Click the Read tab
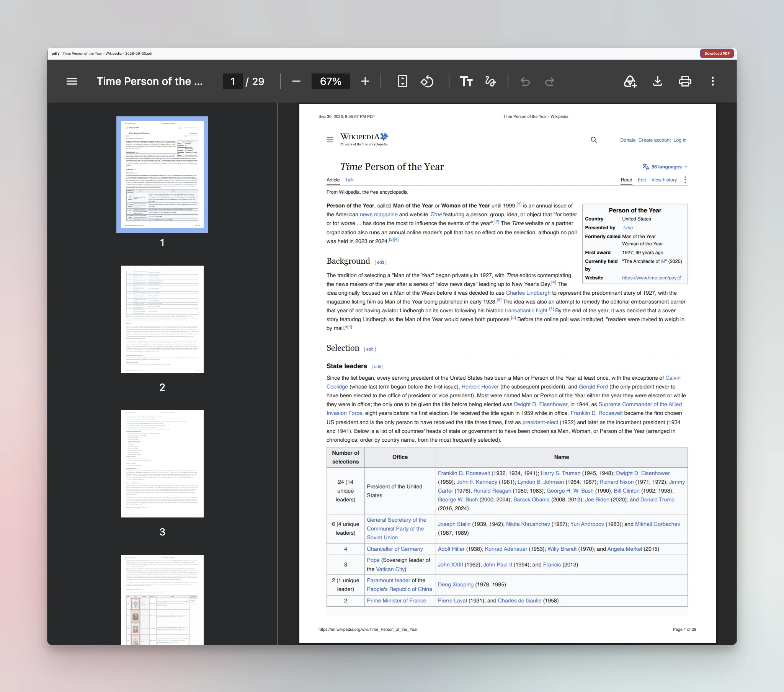784x692 pixels. coord(626,180)
